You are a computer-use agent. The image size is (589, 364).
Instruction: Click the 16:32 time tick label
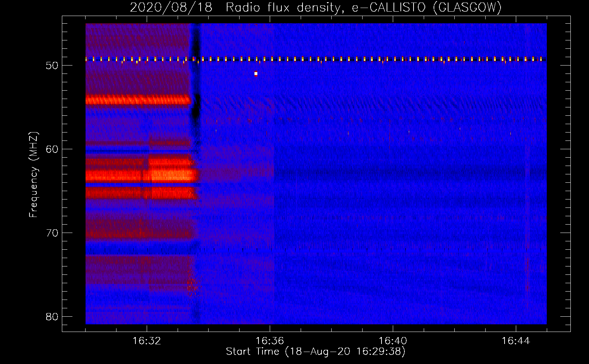point(147,341)
